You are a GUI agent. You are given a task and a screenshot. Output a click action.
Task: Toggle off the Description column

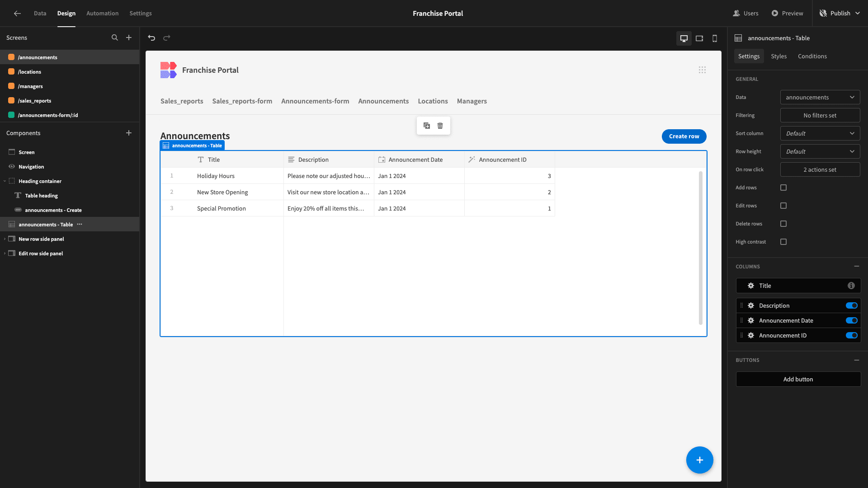point(852,306)
